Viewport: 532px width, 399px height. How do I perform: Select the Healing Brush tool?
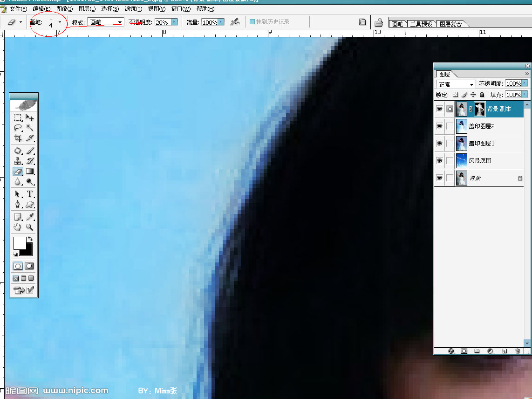point(18,151)
